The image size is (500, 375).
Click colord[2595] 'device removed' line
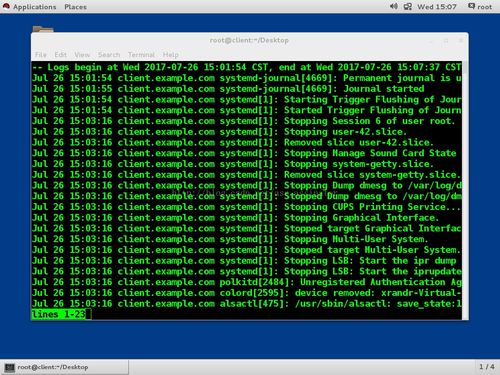tap(247, 293)
